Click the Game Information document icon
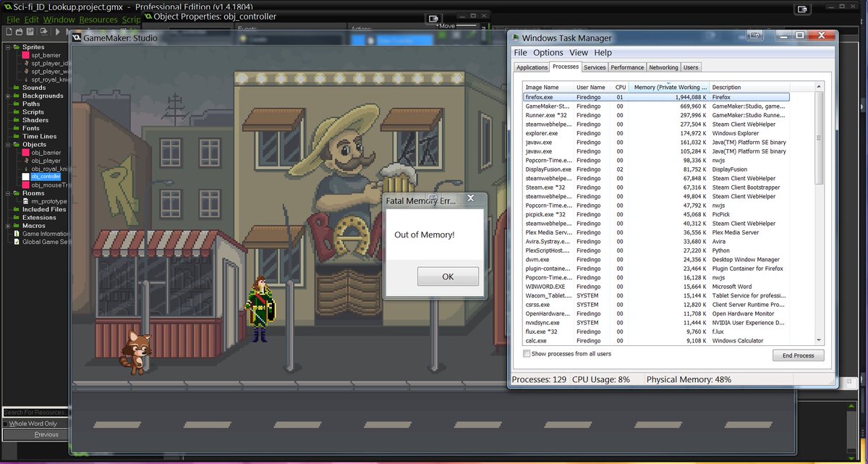Image resolution: width=868 pixels, height=464 pixels. 17,234
